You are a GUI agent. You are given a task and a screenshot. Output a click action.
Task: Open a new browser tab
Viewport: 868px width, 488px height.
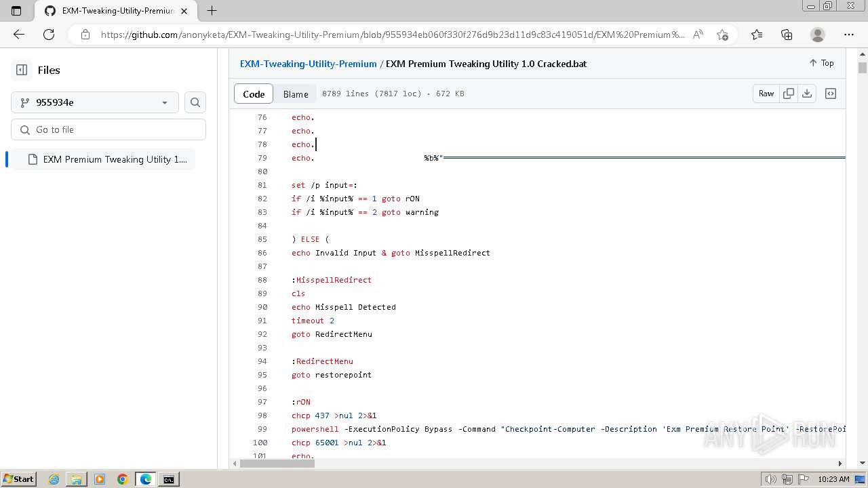pos(212,11)
